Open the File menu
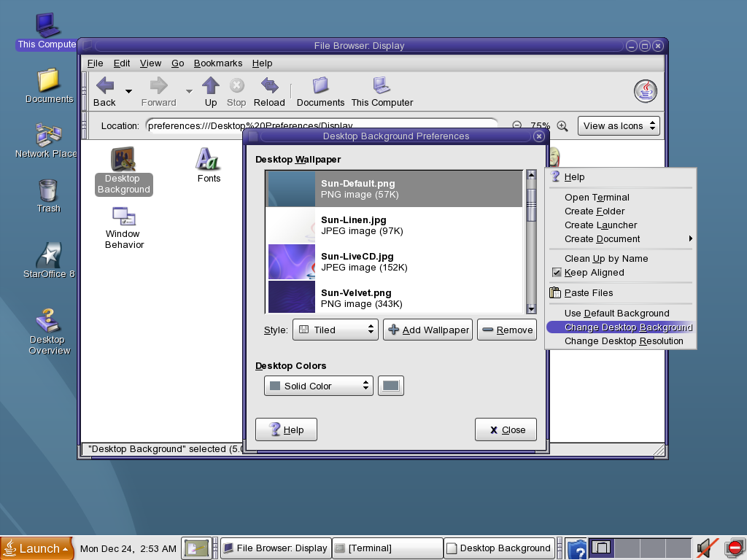 96,63
